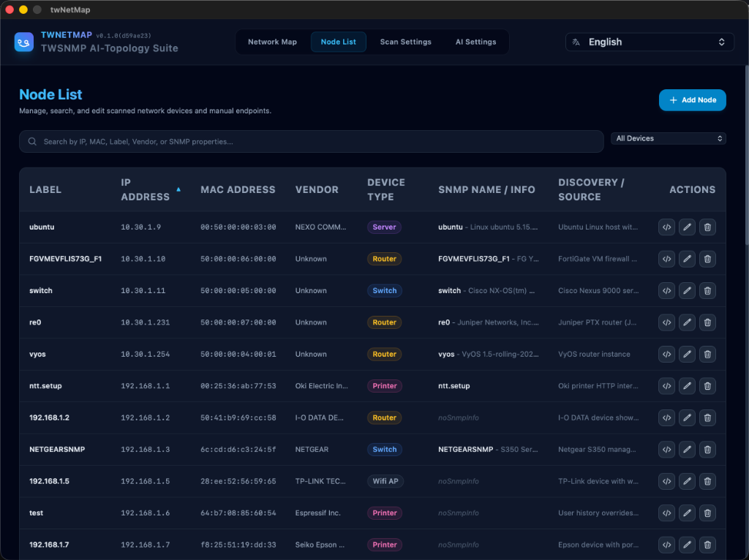View raw code for vyos node
This screenshot has height=560, width=749.
tap(666, 355)
